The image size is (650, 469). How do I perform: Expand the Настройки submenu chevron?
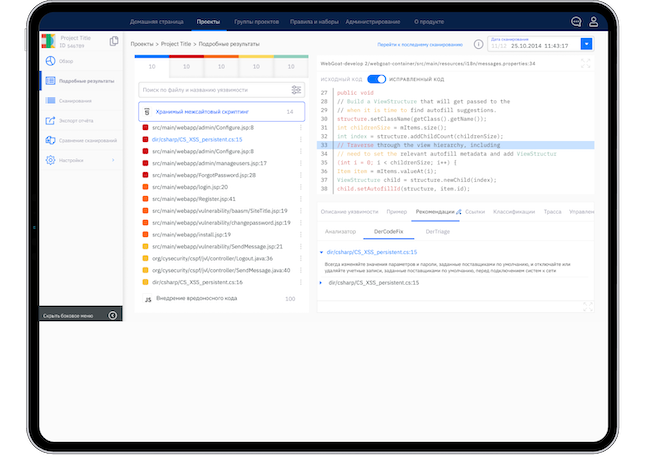tap(113, 160)
